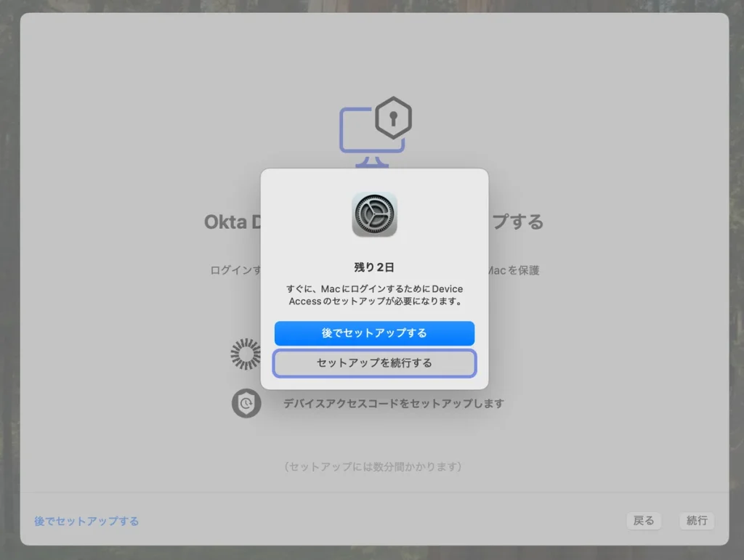Click the 残り2日 dialog heading
Image resolution: width=744 pixels, height=560 pixels.
coord(374,267)
